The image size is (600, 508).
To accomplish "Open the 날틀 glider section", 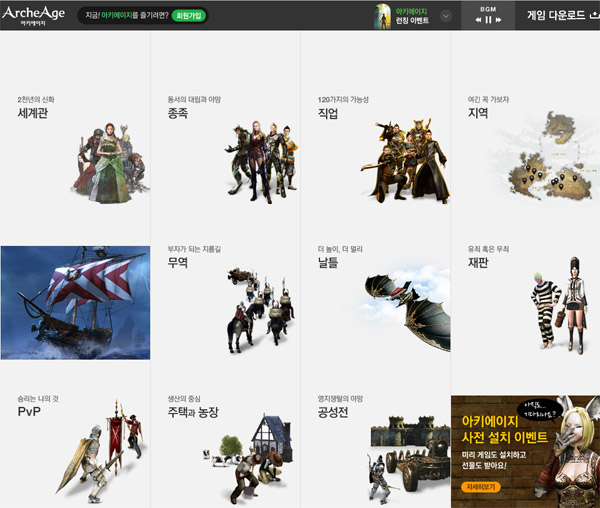I will pyautogui.click(x=328, y=262).
